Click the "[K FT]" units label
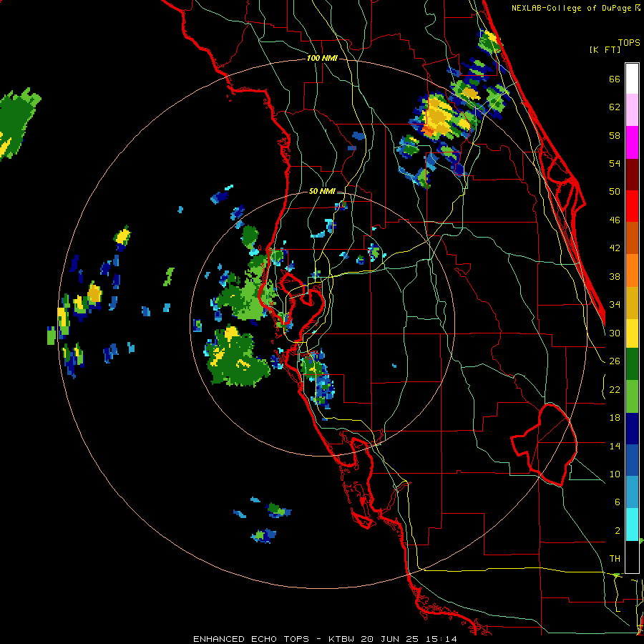Screen dimensions: 644x644 [x=605, y=49]
